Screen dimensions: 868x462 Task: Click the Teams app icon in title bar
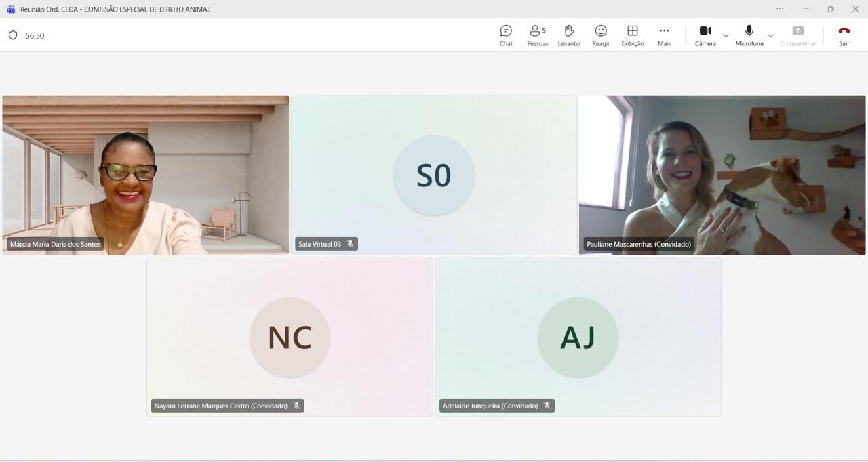click(10, 9)
